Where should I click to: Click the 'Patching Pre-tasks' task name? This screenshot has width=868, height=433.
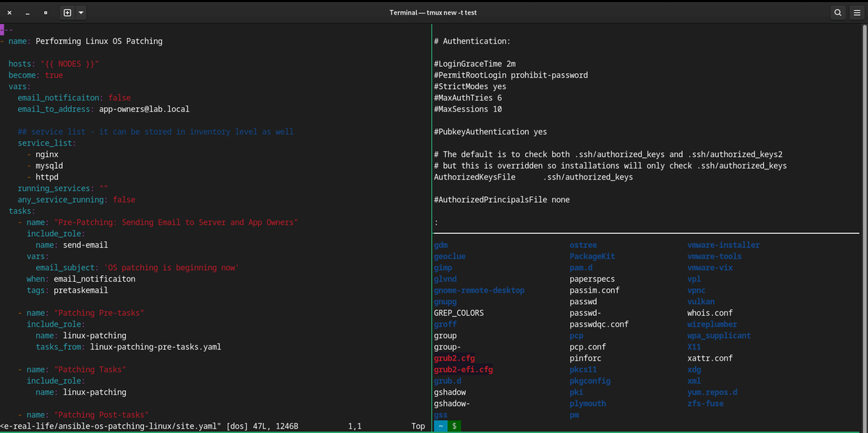99,313
